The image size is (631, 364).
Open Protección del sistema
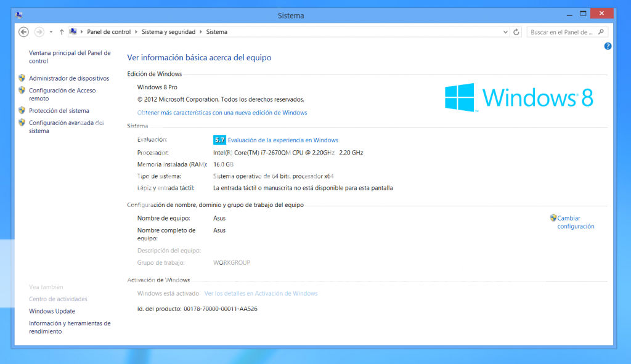[x=59, y=111]
